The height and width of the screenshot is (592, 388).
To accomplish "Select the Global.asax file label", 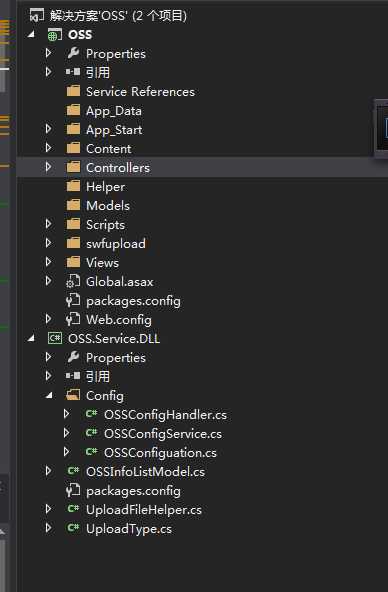I will tap(120, 282).
